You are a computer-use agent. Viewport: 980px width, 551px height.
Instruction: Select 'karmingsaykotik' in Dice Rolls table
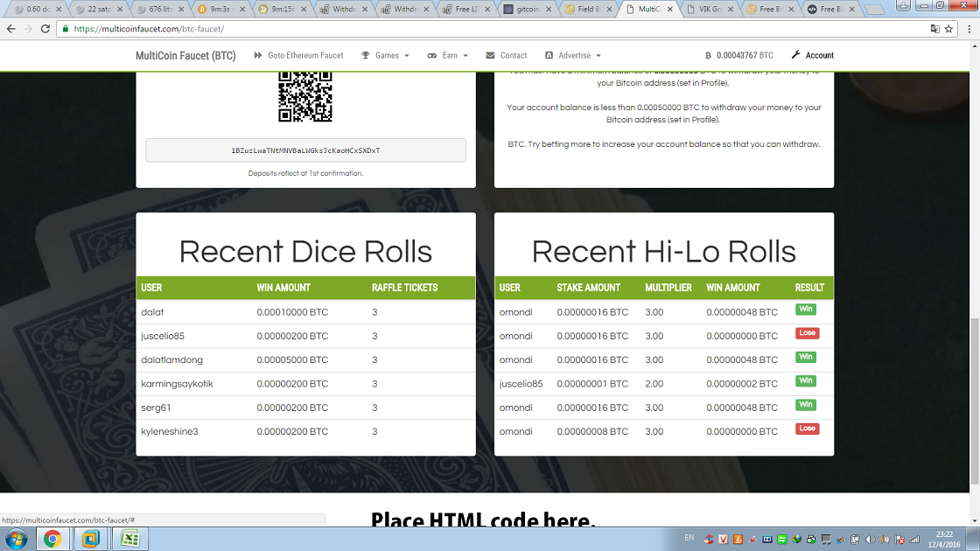pyautogui.click(x=177, y=384)
